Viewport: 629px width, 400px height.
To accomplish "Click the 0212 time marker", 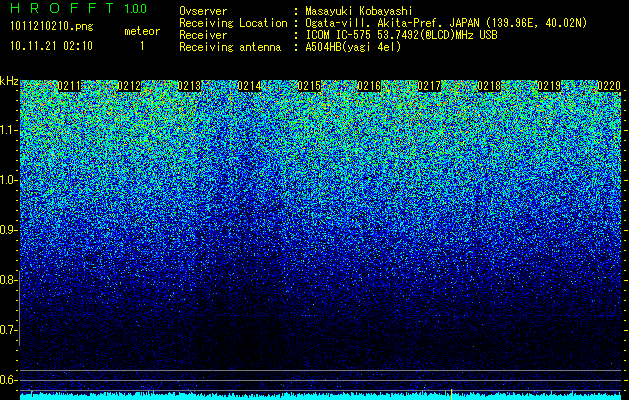I will pos(129,86).
